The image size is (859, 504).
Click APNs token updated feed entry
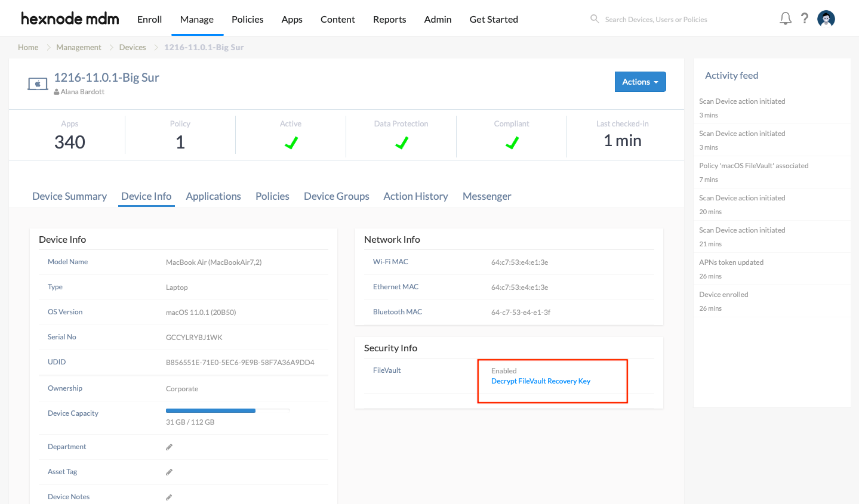tap(731, 262)
